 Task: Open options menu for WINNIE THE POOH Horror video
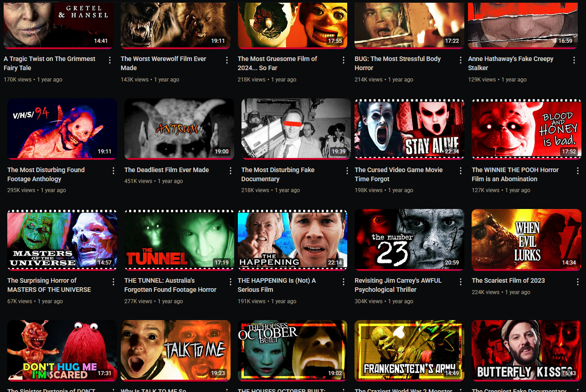click(578, 171)
